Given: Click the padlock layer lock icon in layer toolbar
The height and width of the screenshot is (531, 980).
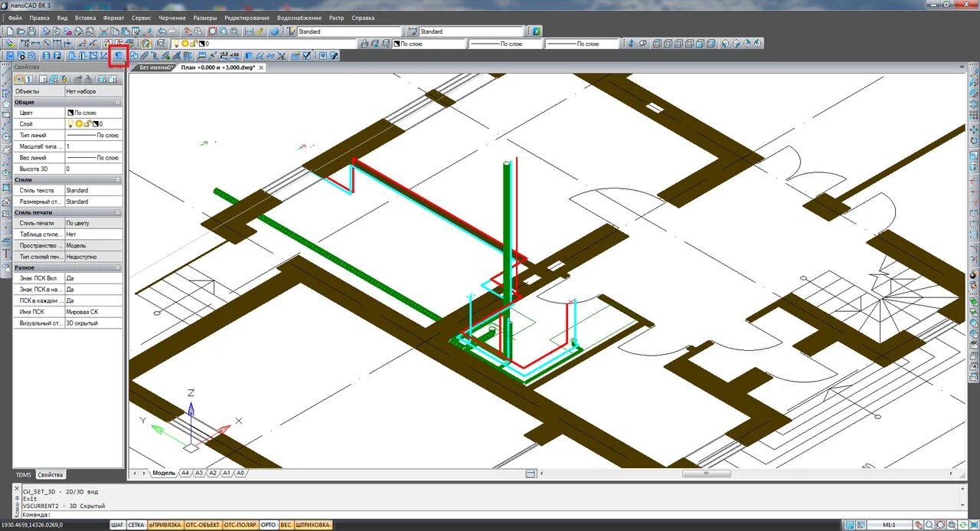Looking at the screenshot, I should 194,44.
